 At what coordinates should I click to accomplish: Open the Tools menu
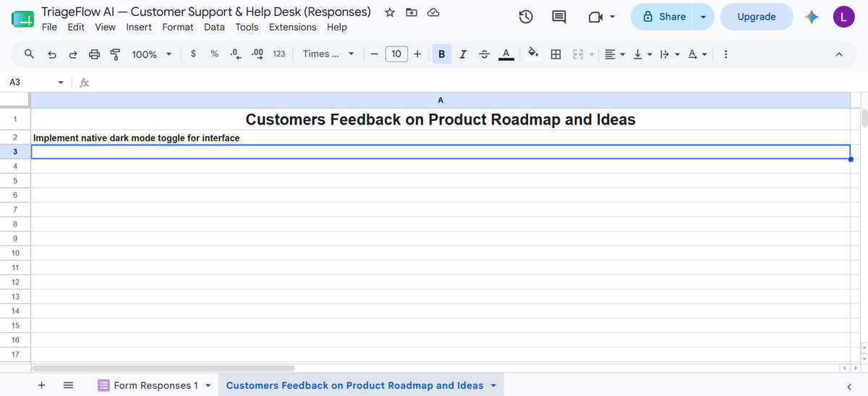[x=247, y=27]
